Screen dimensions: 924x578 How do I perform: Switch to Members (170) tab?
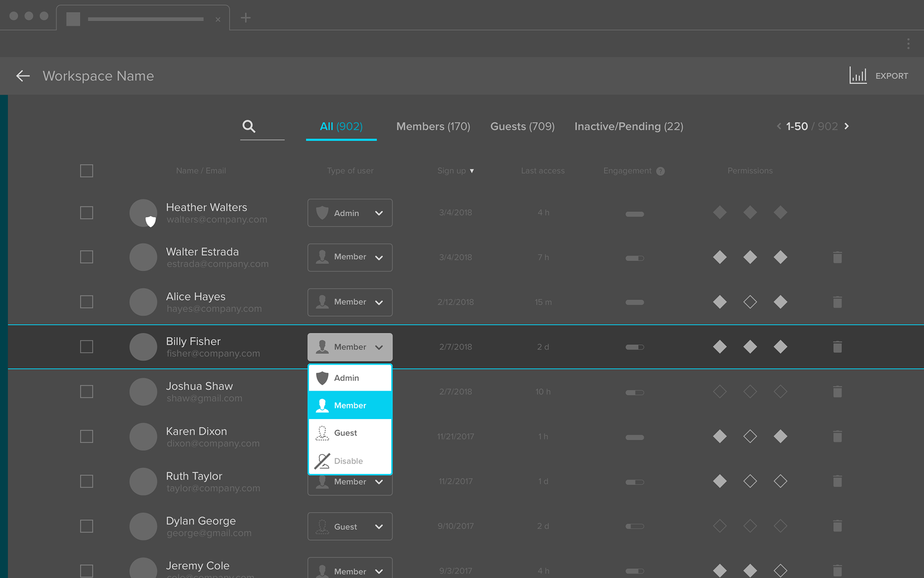point(433,126)
